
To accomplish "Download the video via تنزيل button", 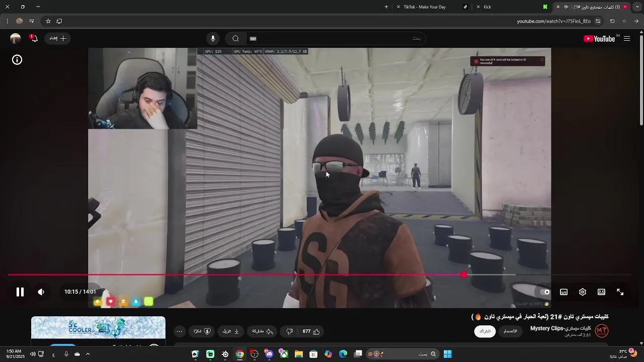I will (231, 331).
